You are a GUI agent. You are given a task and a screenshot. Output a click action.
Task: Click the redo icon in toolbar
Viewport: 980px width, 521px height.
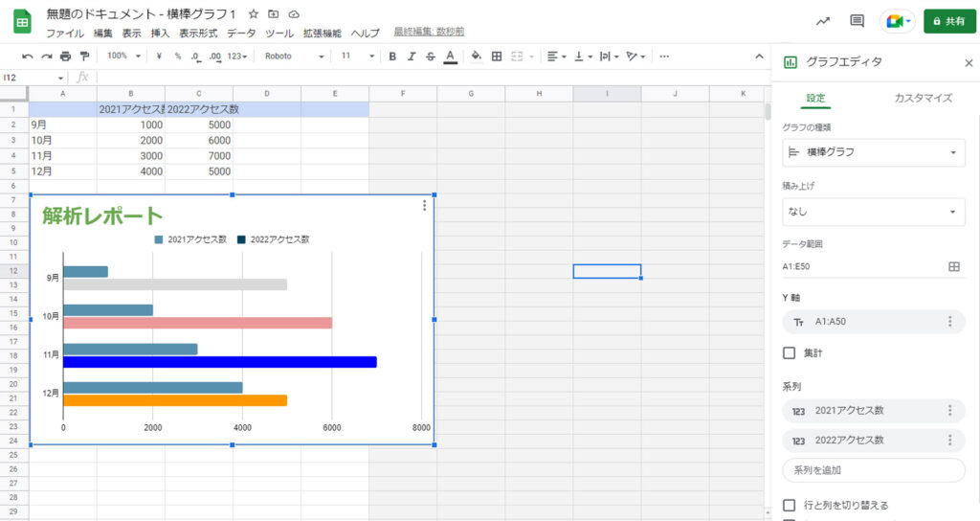pyautogui.click(x=47, y=57)
